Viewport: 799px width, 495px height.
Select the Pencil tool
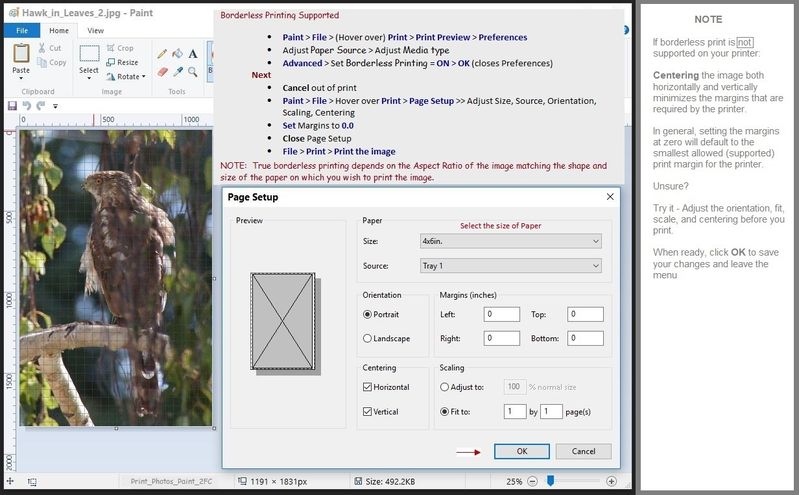tap(161, 53)
